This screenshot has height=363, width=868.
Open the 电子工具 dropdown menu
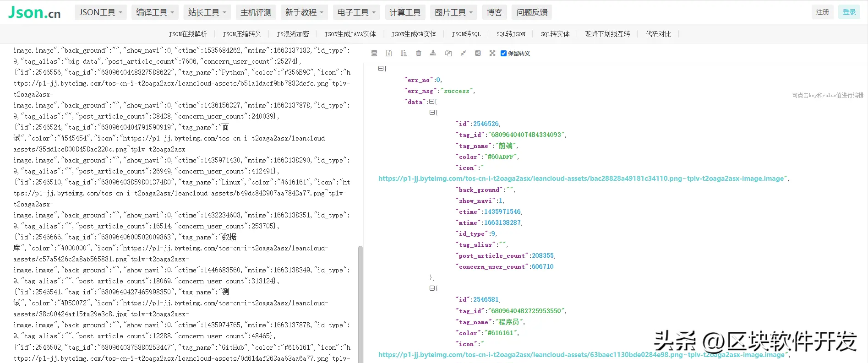pyautogui.click(x=356, y=12)
